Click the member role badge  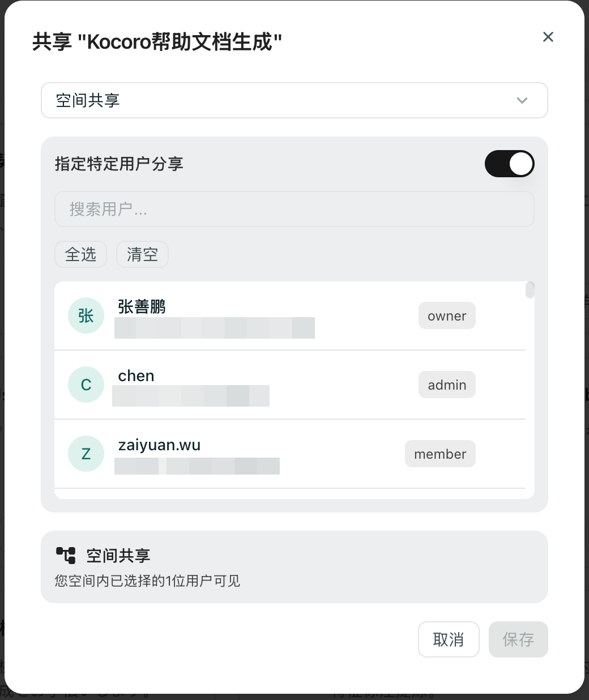click(440, 454)
